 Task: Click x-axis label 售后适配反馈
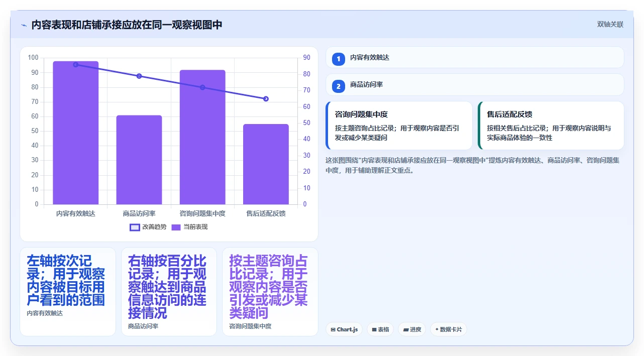[266, 213]
